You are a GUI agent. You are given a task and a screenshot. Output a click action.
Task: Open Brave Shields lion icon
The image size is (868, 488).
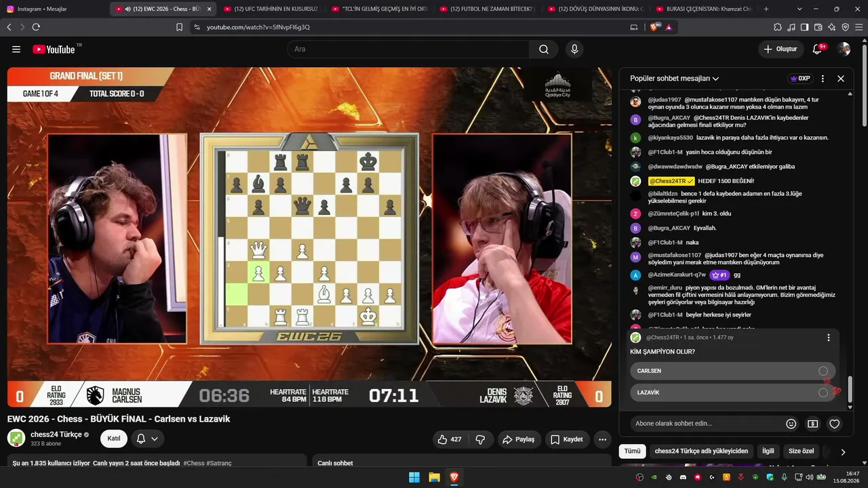point(654,27)
